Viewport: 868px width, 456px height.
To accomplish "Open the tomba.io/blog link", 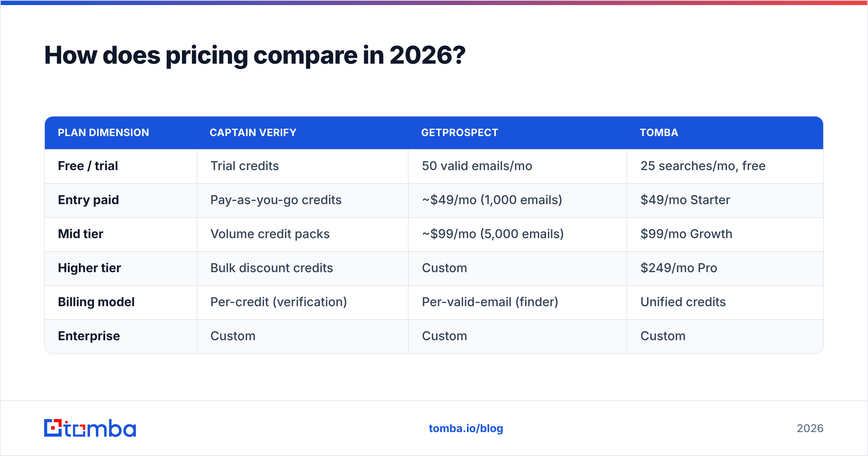I will coord(466,428).
